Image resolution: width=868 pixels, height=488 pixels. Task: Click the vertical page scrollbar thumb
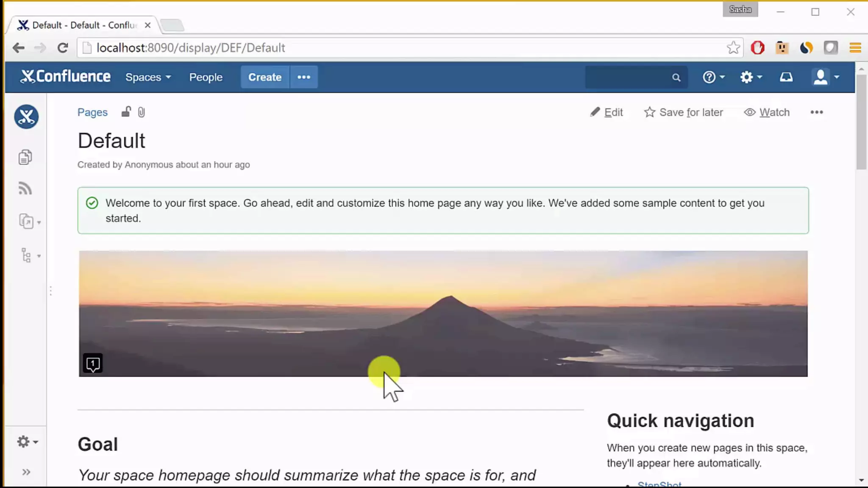click(861, 123)
